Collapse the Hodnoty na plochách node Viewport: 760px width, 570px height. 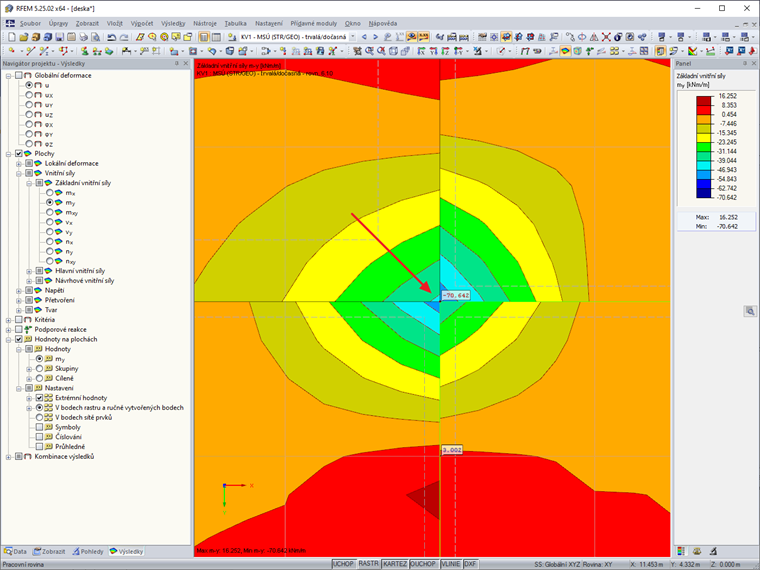[8, 339]
